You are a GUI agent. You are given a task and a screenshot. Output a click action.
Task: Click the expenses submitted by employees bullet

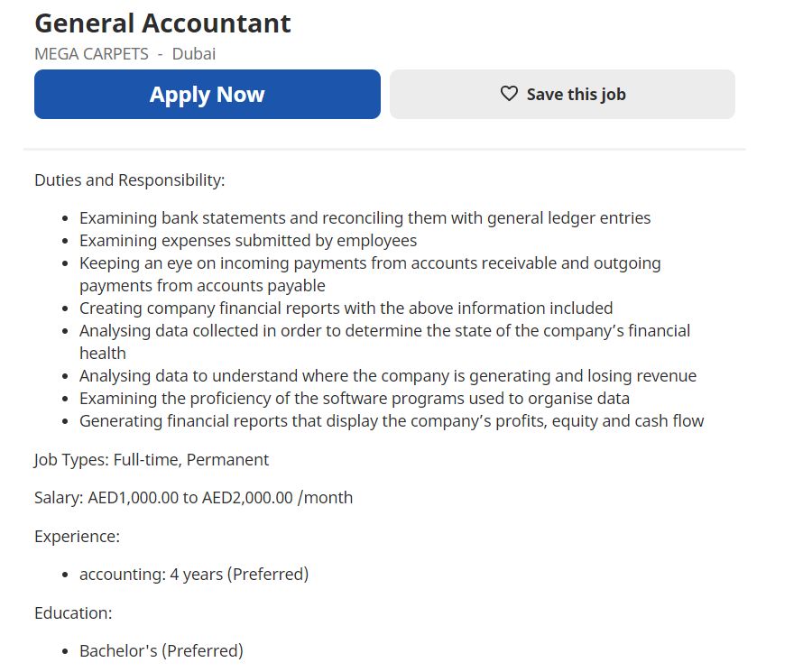click(x=248, y=240)
